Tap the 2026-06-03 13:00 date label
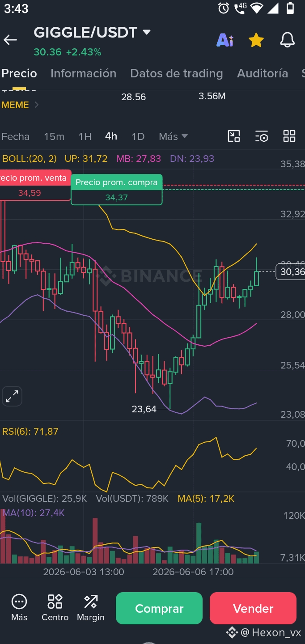 pos(84,572)
